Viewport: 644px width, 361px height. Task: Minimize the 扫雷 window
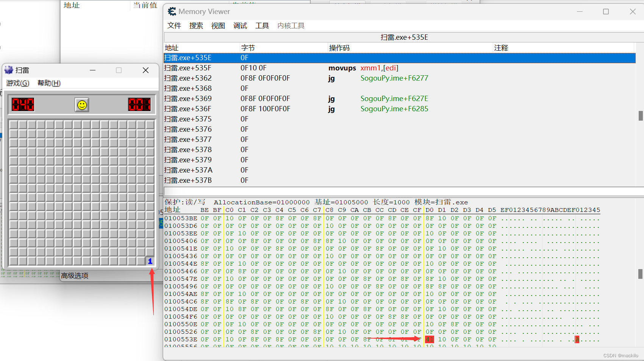(92, 70)
